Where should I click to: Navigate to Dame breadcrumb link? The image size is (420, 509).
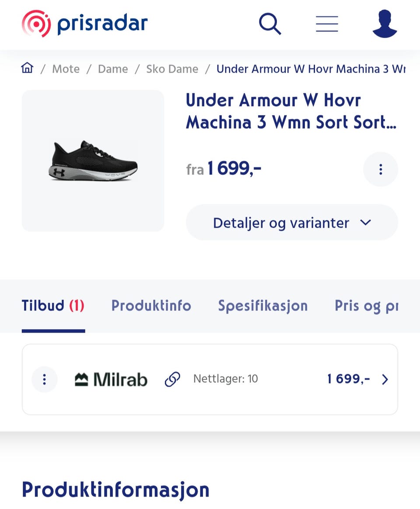[113, 69]
